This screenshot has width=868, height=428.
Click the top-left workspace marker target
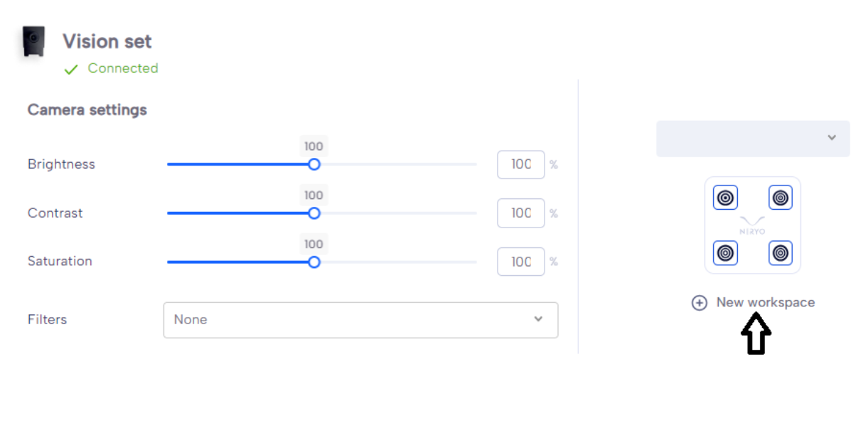(x=725, y=198)
